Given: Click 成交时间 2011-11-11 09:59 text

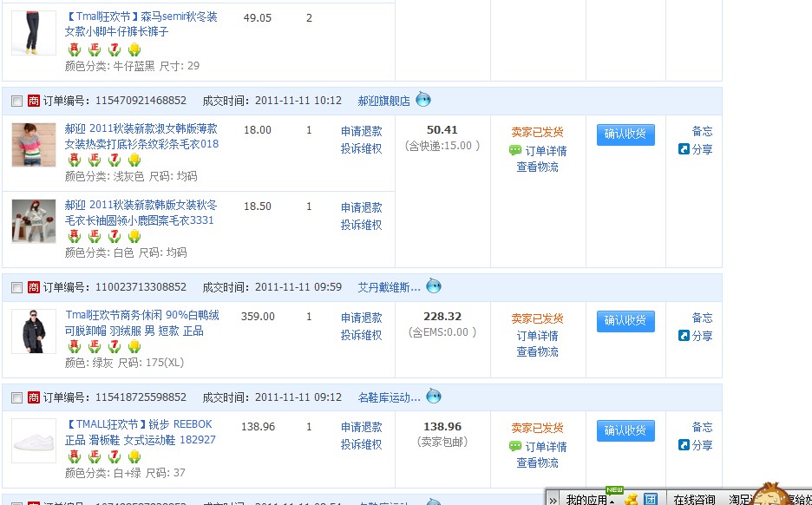Looking at the screenshot, I should pos(272,287).
